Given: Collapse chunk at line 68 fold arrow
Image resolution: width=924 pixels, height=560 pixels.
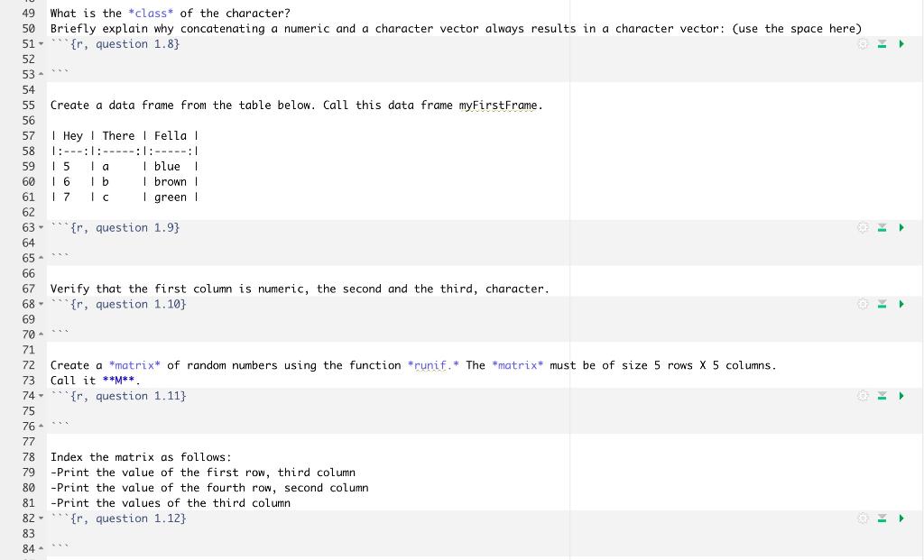Looking at the screenshot, I should [41, 305].
